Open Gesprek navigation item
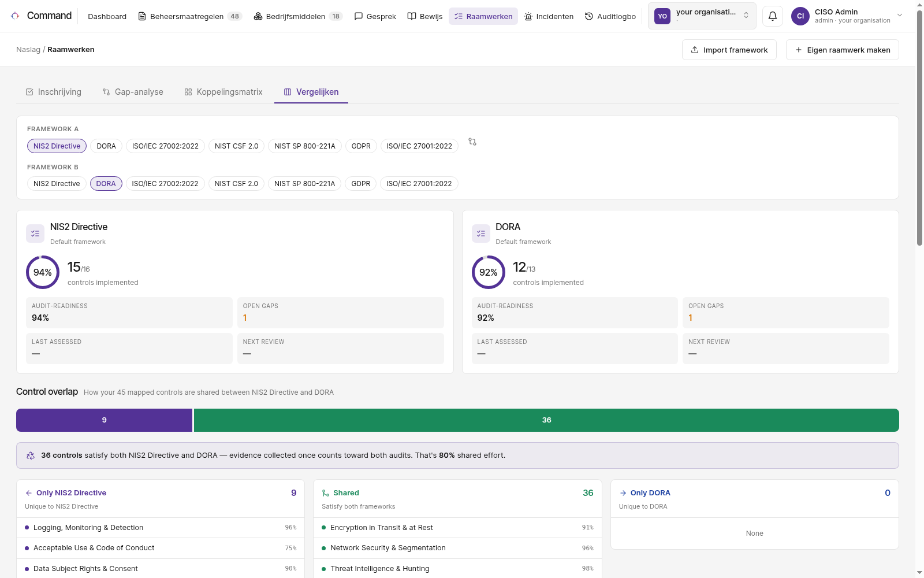 coord(375,16)
